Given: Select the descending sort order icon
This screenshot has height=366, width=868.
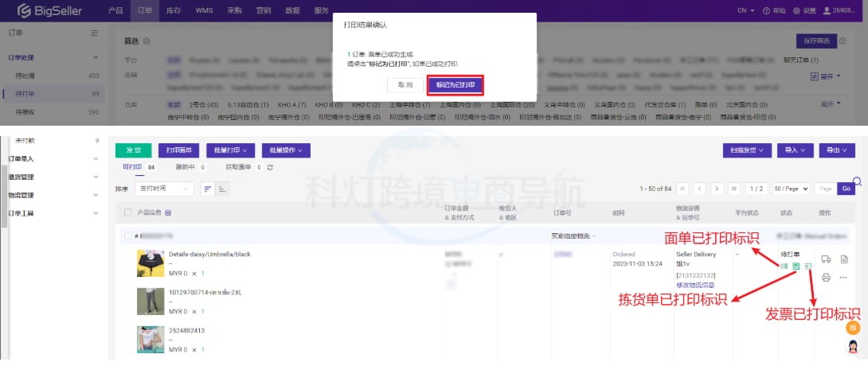Looking at the screenshot, I should click(x=208, y=189).
